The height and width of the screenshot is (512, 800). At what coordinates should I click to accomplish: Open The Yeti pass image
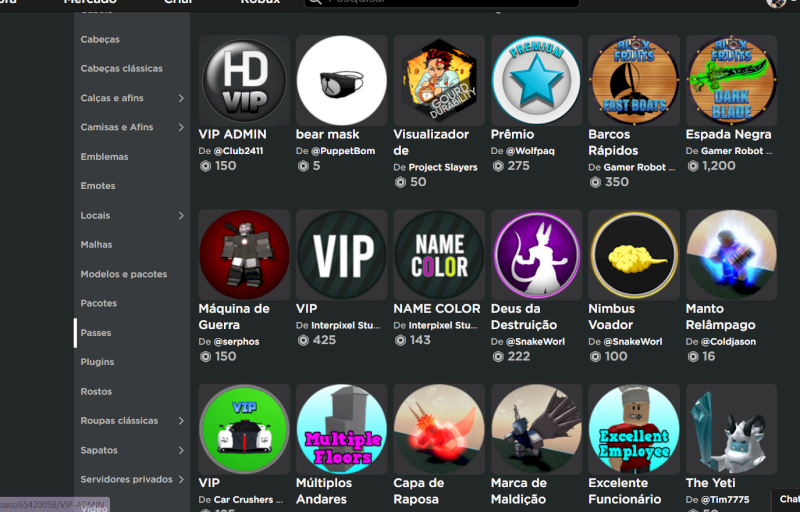pyautogui.click(x=732, y=429)
